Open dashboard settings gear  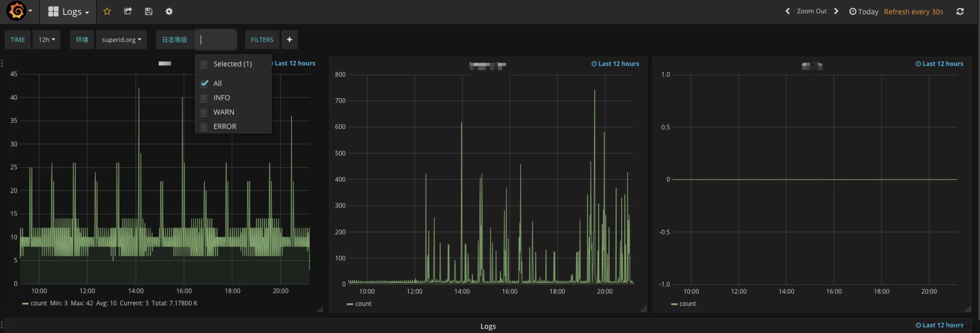(x=169, y=11)
